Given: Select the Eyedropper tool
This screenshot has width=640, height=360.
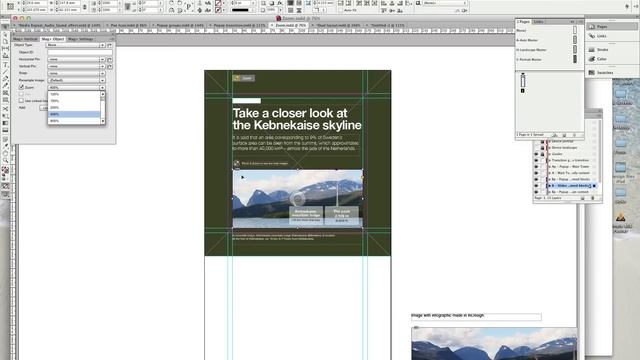Looking at the screenshot, I should click(5, 146).
